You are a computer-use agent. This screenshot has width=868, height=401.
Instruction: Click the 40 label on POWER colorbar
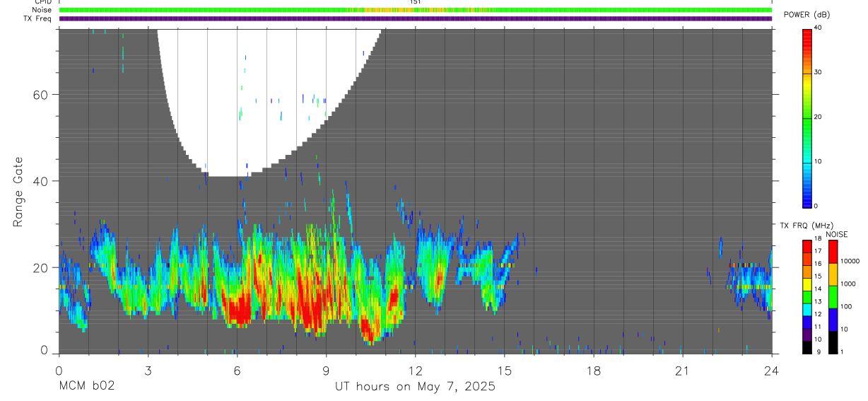819,28
